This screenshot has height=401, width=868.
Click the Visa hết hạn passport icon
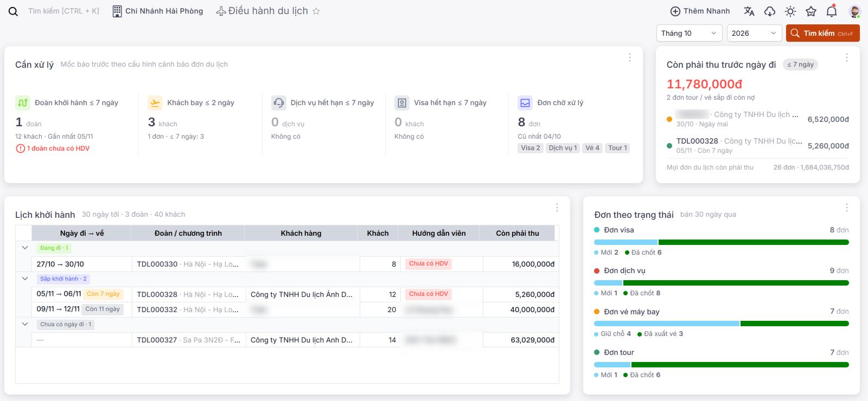click(401, 102)
